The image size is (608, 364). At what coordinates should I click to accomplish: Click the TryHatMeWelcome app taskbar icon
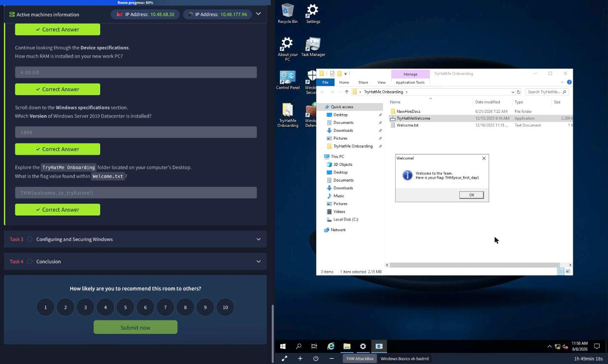(x=379, y=346)
